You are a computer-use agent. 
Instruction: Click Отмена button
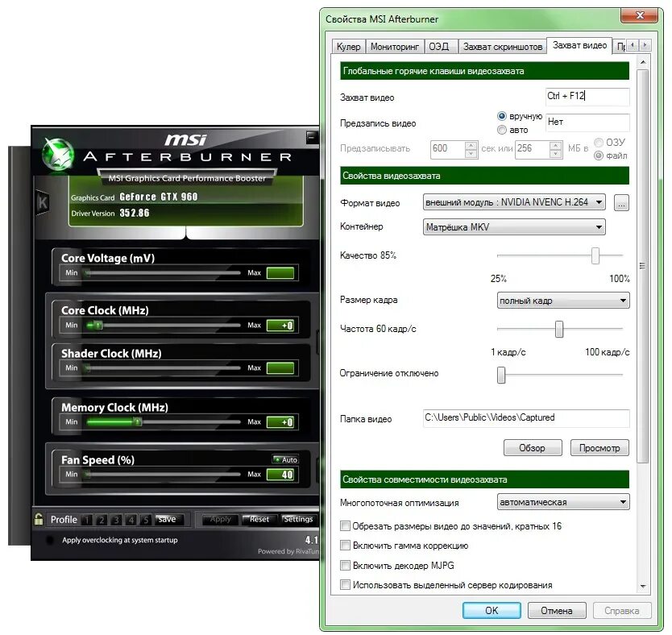click(556, 610)
